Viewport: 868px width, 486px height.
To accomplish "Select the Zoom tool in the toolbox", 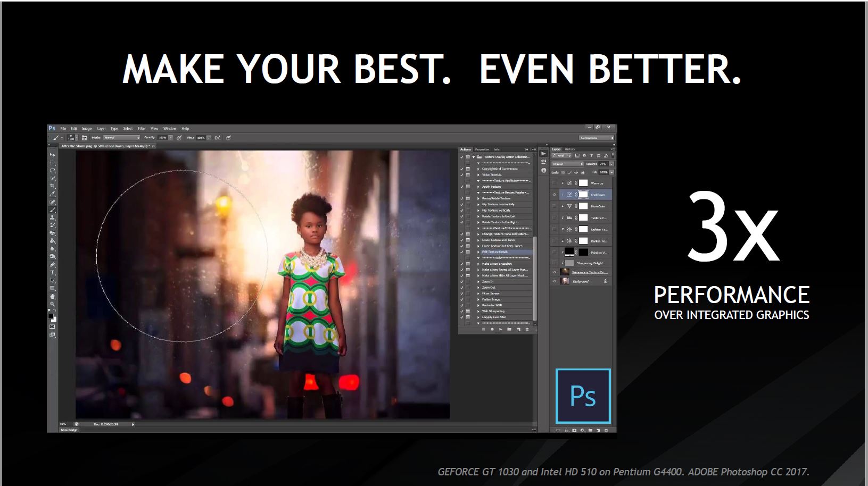I will [x=52, y=304].
